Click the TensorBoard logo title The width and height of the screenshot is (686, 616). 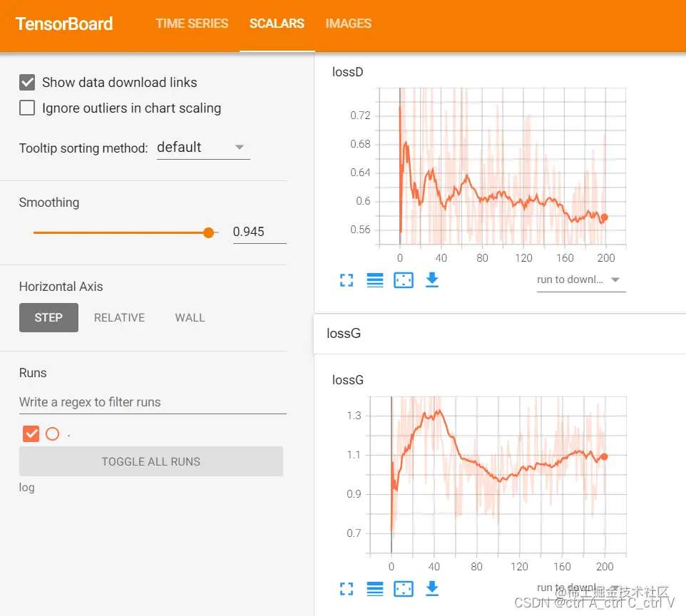click(x=64, y=24)
